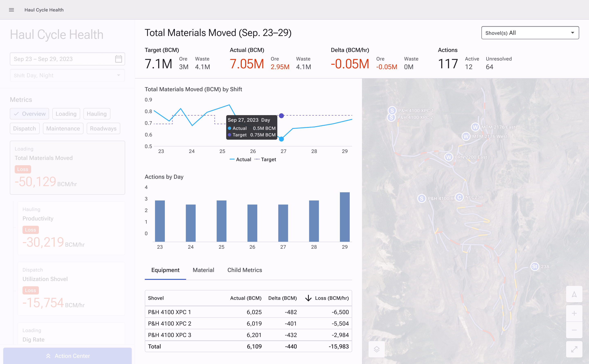
Task: Click the 23A stockpile map marker
Action: click(x=535, y=266)
